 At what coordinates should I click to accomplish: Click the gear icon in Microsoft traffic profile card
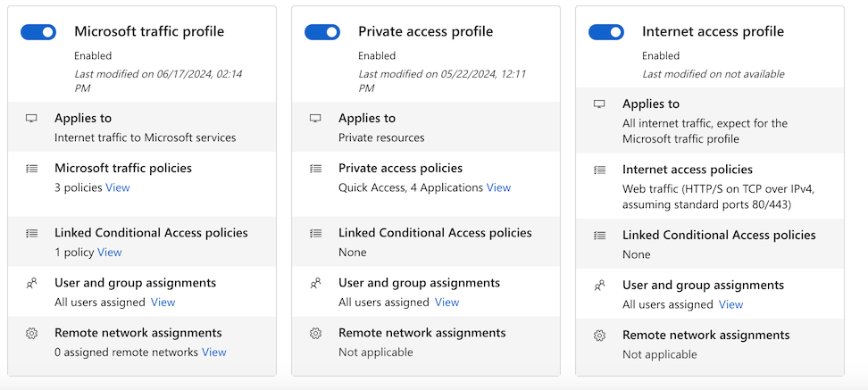pos(32,334)
